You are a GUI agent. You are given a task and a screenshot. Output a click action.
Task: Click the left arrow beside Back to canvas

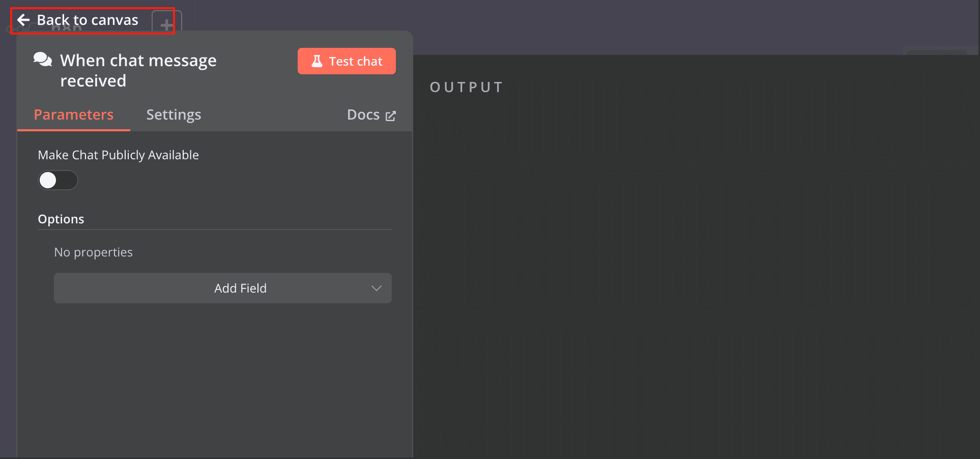[23, 20]
